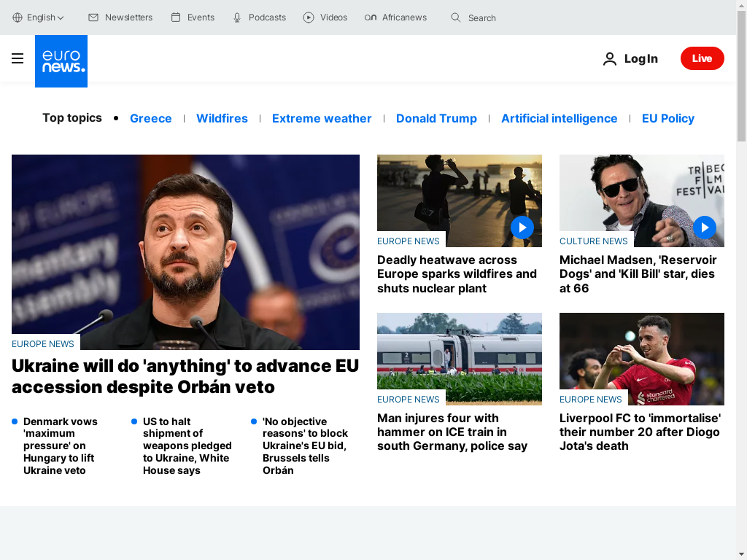Image resolution: width=747 pixels, height=560 pixels.
Task: Click the globe language icon
Action: [x=18, y=17]
